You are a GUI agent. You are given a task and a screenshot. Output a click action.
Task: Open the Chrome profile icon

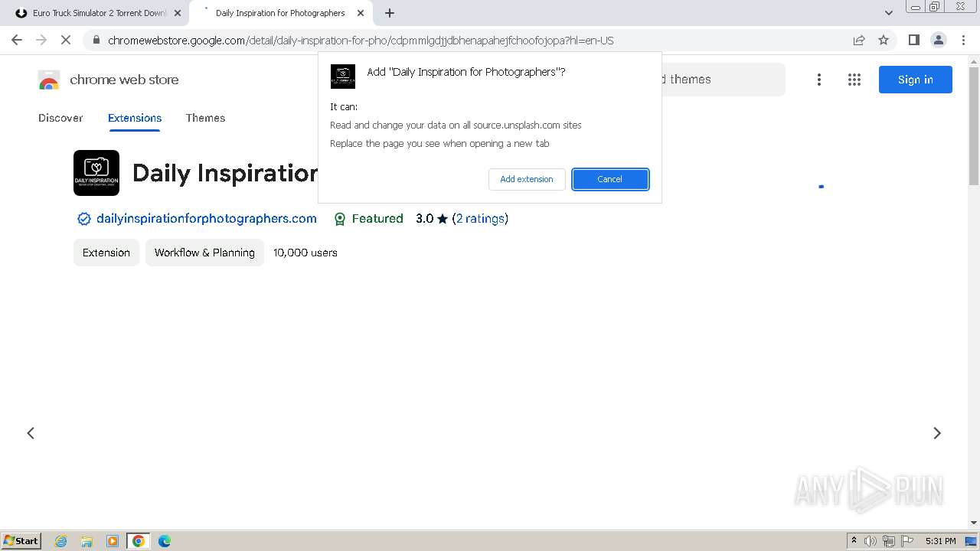coord(938,40)
